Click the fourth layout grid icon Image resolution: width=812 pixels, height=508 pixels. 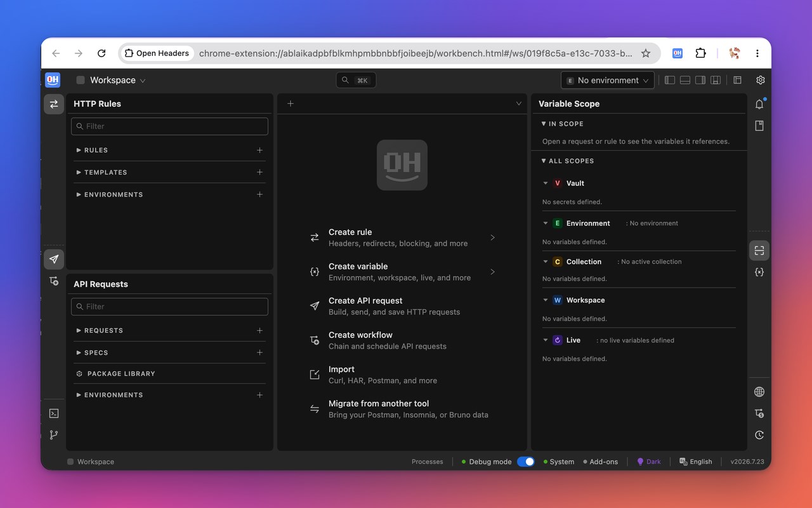tap(716, 80)
